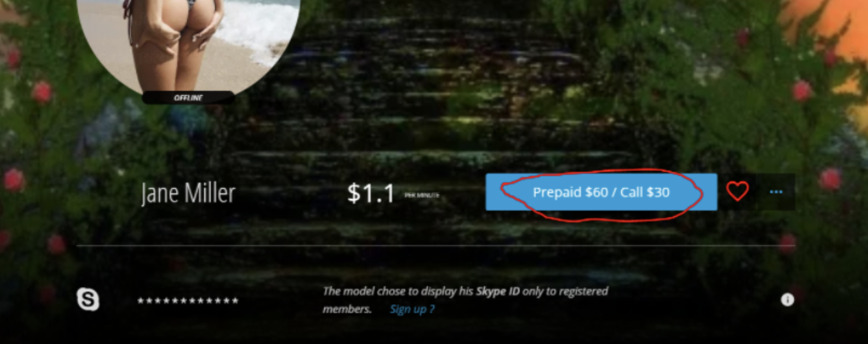Click the OFFLINE status badge
This screenshot has width=868, height=344.
188,98
